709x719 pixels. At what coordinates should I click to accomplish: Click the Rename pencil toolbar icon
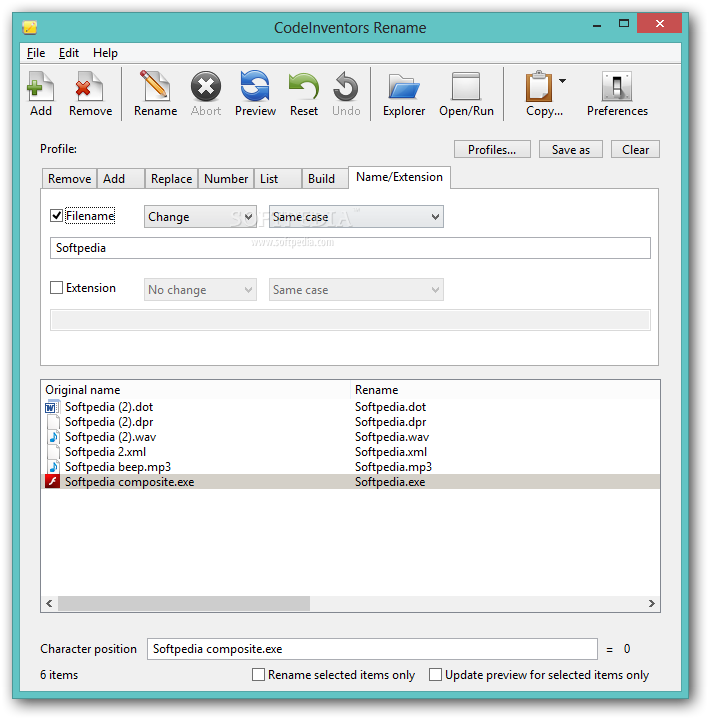click(155, 94)
